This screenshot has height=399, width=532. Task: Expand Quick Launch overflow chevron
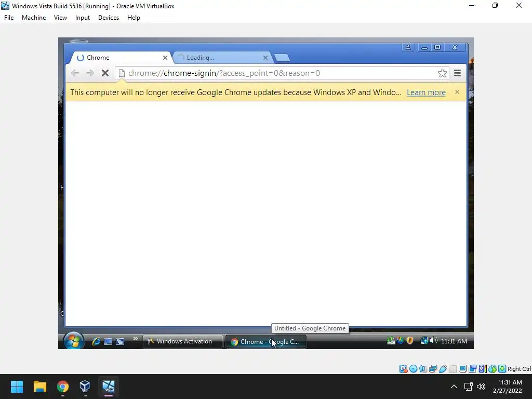point(136,339)
